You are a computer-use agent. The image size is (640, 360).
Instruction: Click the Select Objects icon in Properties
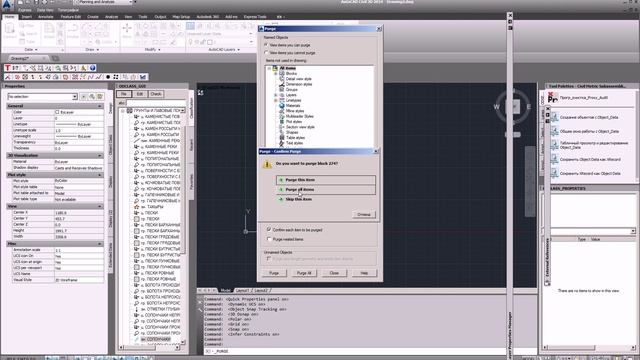(92, 97)
